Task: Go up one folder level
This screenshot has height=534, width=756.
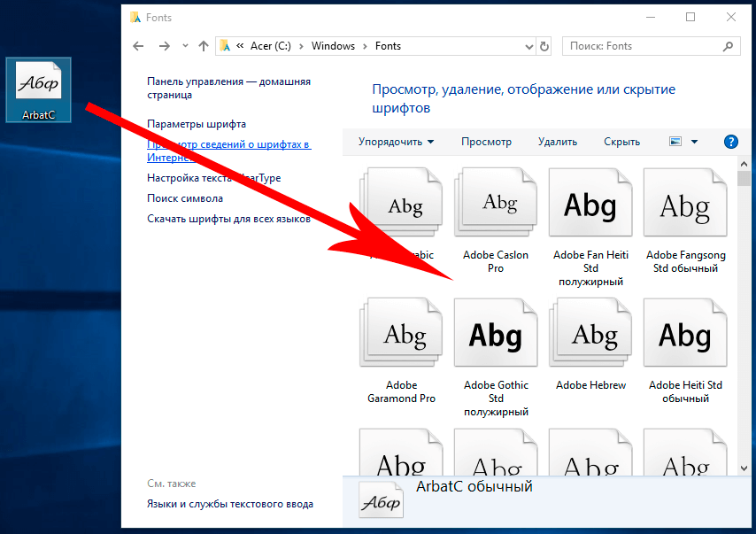Action: pos(204,46)
